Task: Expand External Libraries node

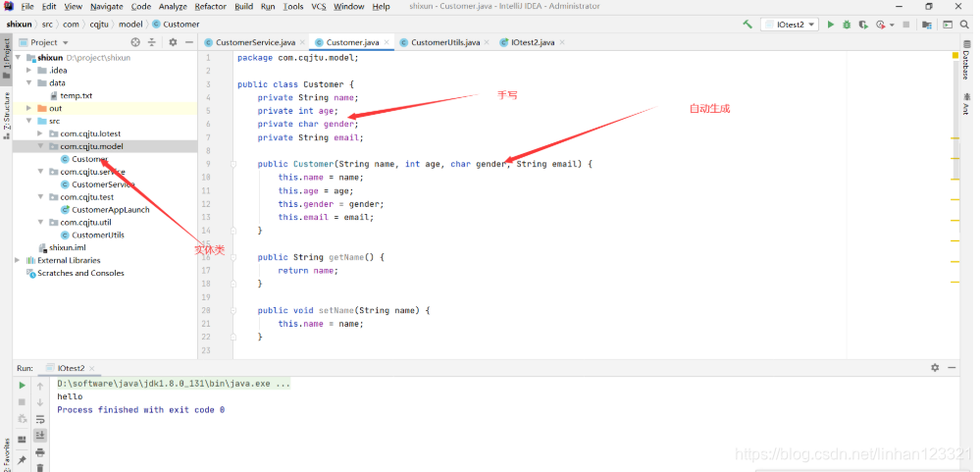Action: (x=18, y=260)
